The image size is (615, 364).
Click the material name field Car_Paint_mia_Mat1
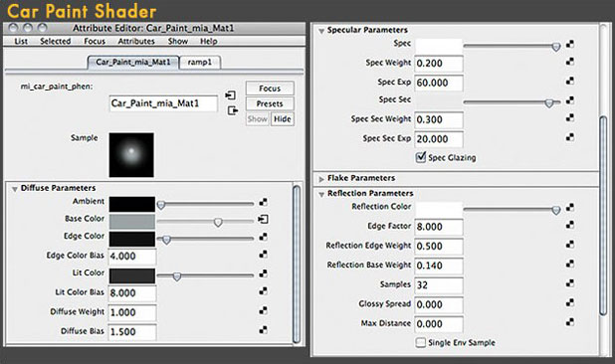coord(163,103)
